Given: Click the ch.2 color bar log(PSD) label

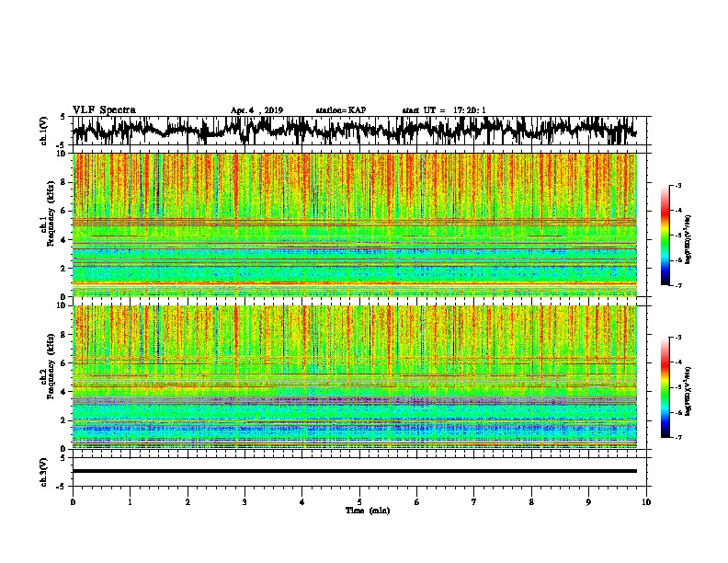Looking at the screenshot, I should [x=688, y=391].
